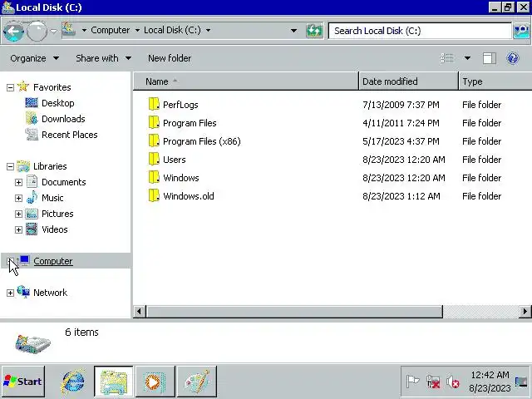
Task: Click the search magnifier icon
Action: click(521, 31)
